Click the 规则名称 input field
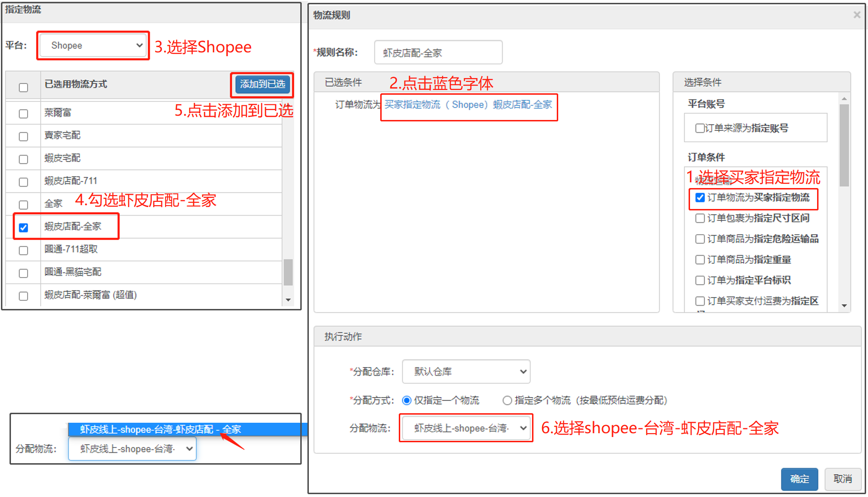 tap(438, 52)
